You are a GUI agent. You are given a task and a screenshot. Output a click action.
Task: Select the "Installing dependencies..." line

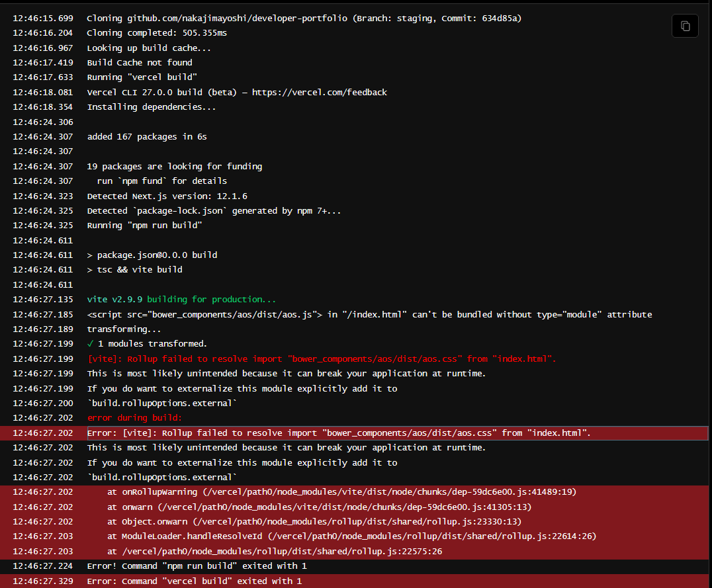(x=152, y=106)
